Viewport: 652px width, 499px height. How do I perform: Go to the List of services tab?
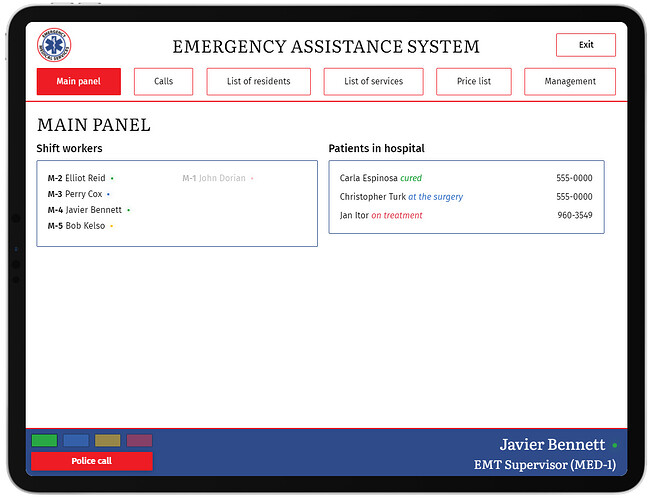tap(373, 82)
